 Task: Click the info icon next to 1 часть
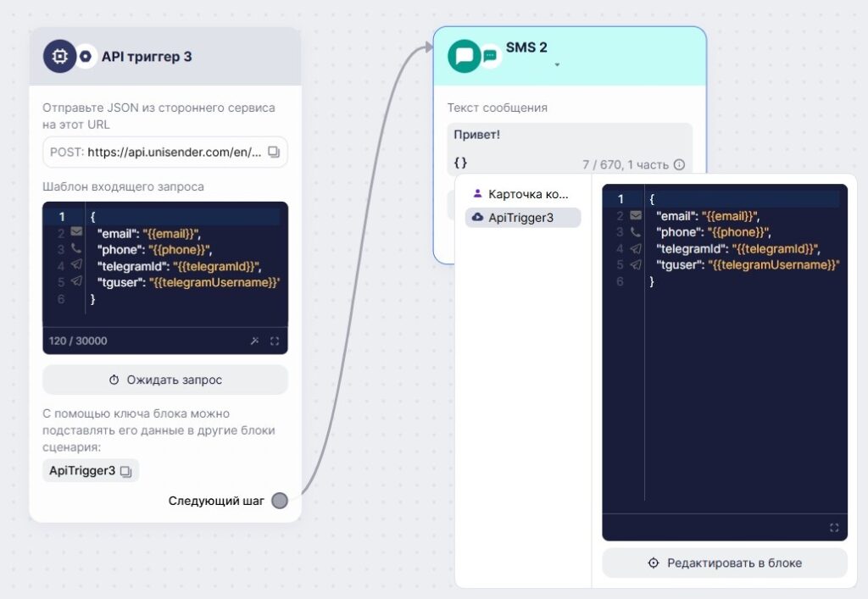(679, 164)
